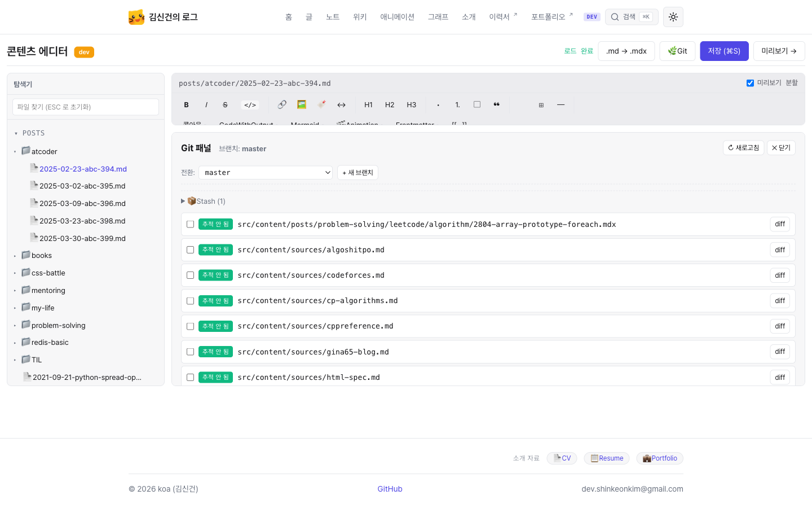Open the Resume link in the footer
The image size is (812, 508).
point(607,458)
